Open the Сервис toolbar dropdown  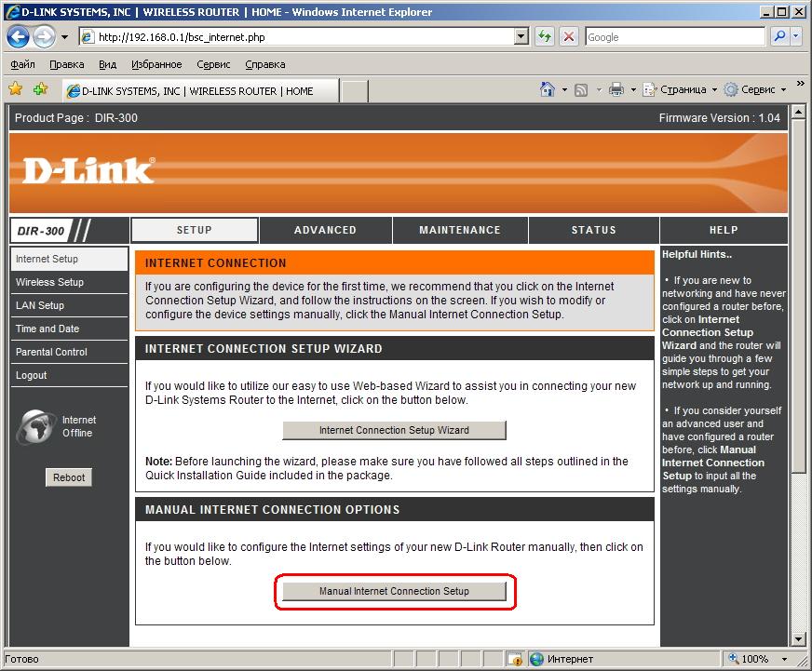755,89
